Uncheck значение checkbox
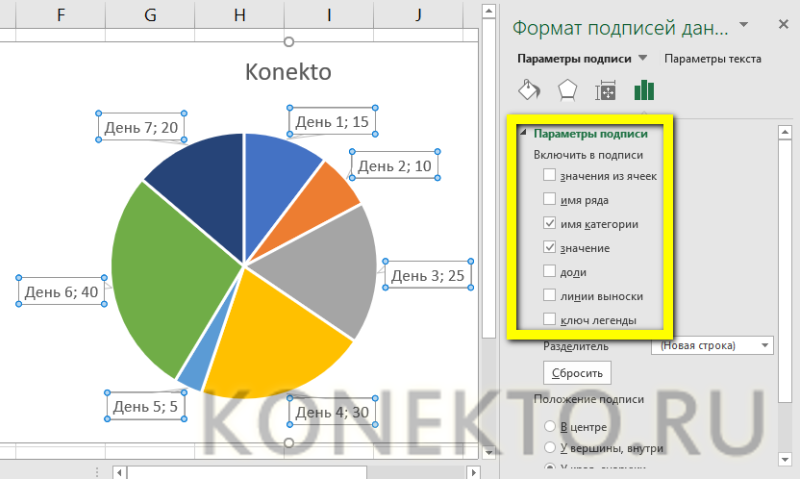 pyautogui.click(x=549, y=247)
